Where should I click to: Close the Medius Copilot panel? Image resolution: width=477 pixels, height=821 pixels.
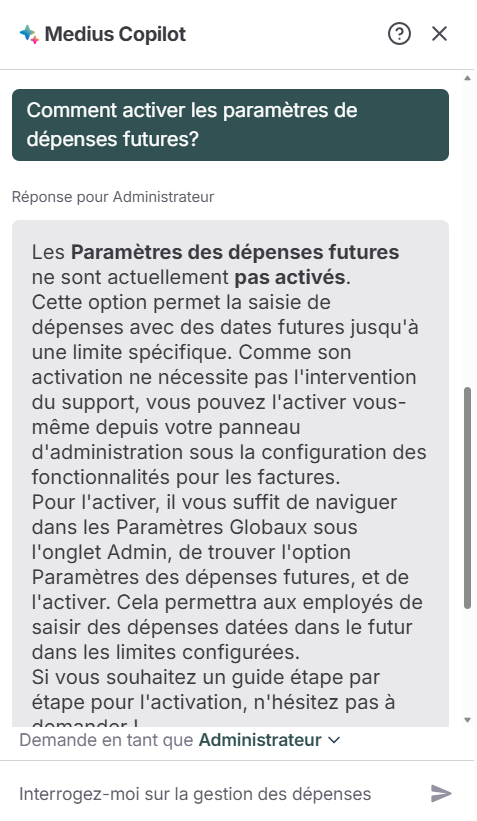pyautogui.click(x=439, y=34)
